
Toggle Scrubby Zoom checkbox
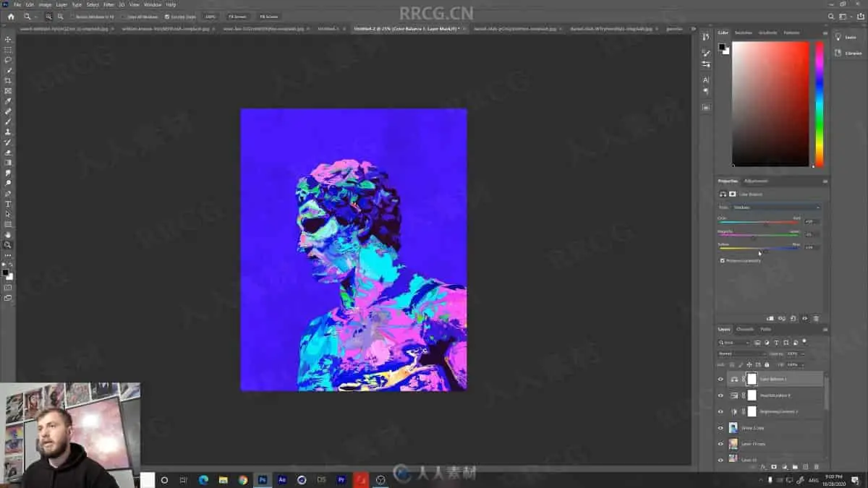pos(167,16)
